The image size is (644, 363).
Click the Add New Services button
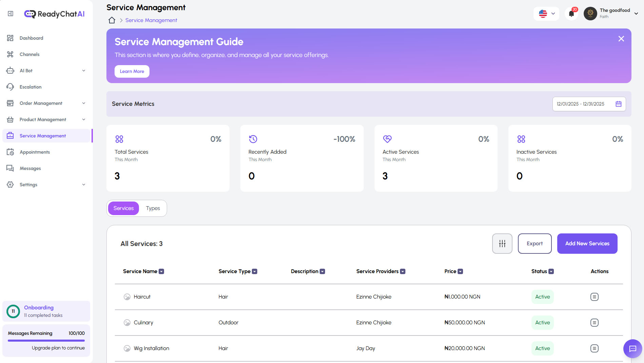pyautogui.click(x=587, y=243)
